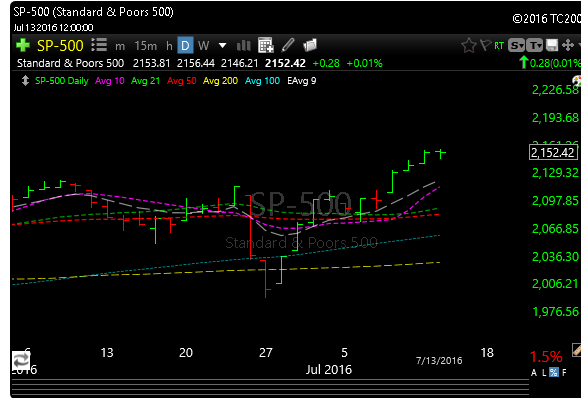Open the T dropdown button
The image size is (581, 398).
click(534, 46)
